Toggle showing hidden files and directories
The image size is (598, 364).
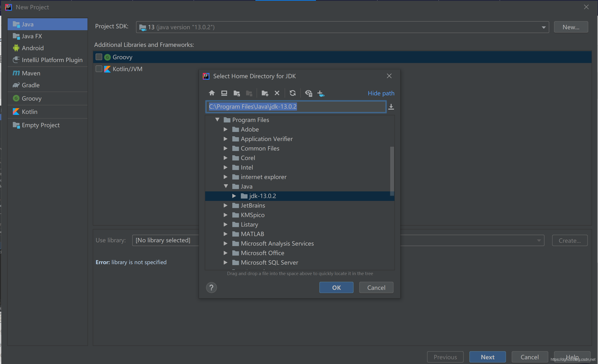tap(308, 93)
